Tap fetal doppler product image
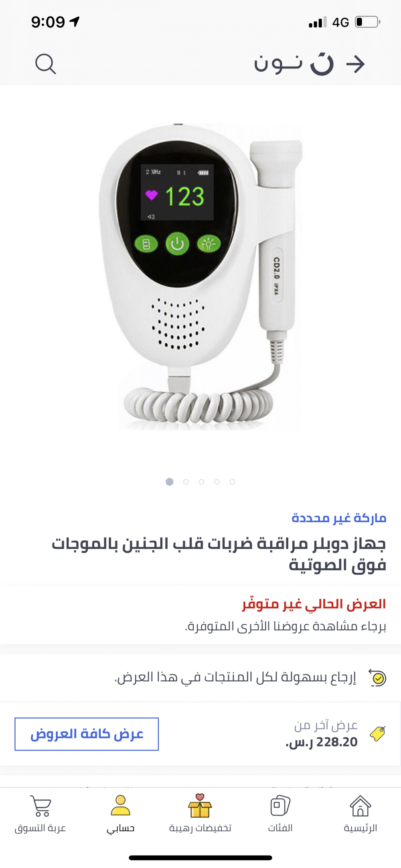Screen dimensions: 401x868 pos(200,277)
